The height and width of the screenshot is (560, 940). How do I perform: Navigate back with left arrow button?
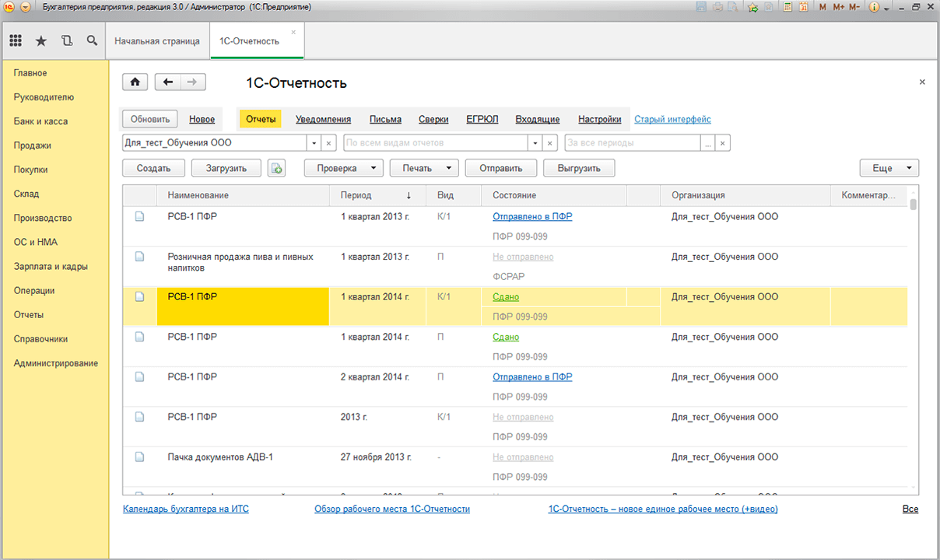pos(168,82)
